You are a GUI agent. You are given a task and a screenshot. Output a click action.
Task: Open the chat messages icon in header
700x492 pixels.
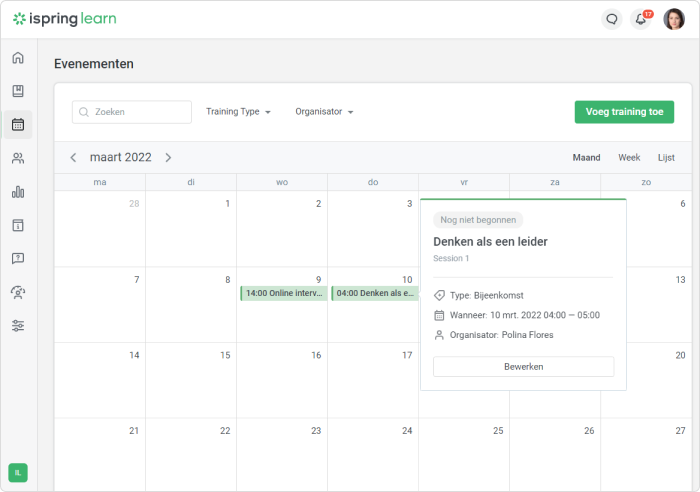click(612, 19)
